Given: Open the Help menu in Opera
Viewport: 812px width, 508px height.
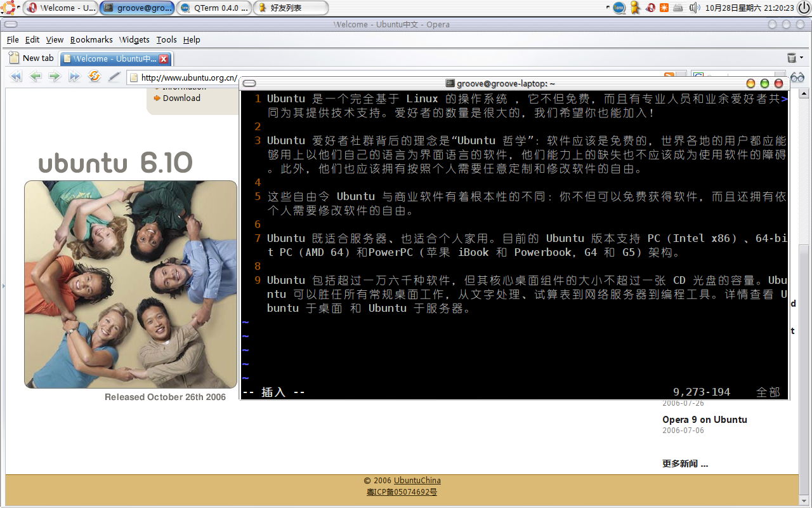Looking at the screenshot, I should [x=192, y=39].
